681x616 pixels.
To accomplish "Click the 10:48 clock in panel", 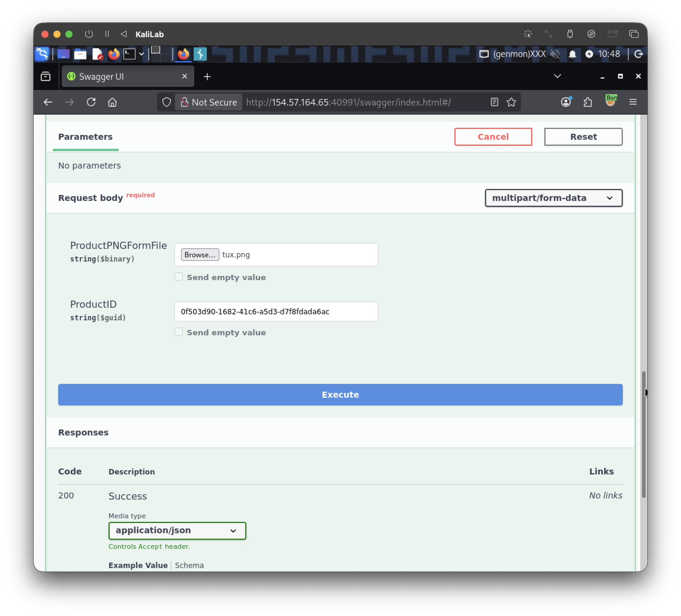I will coord(609,54).
